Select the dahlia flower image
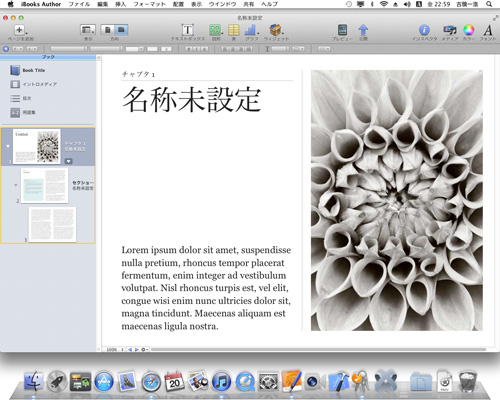500x400 pixels. 397,200
